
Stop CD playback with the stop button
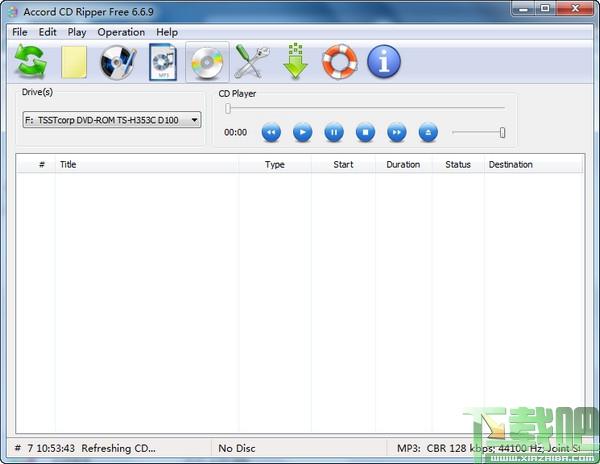[x=366, y=132]
